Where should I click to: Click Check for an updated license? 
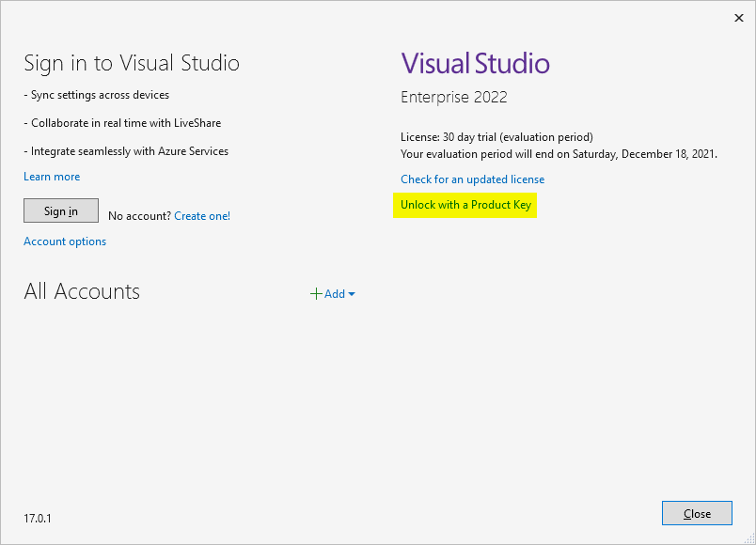472,179
